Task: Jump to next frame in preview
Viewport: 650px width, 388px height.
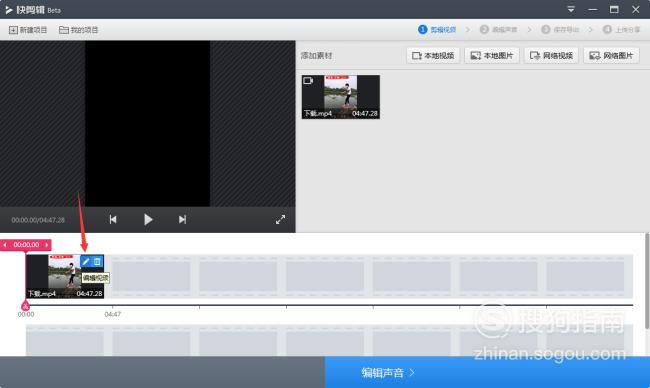Action: click(x=182, y=219)
